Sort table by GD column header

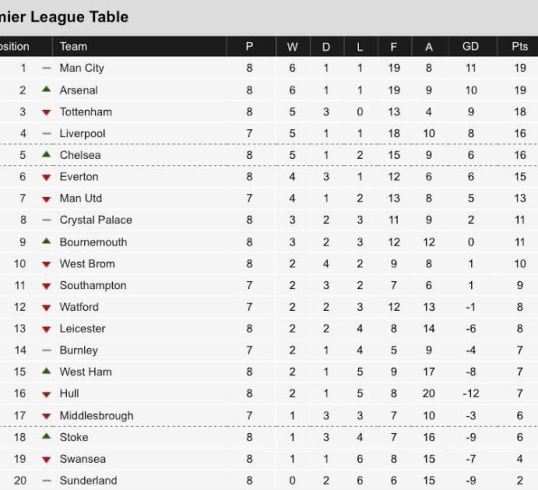pos(470,46)
